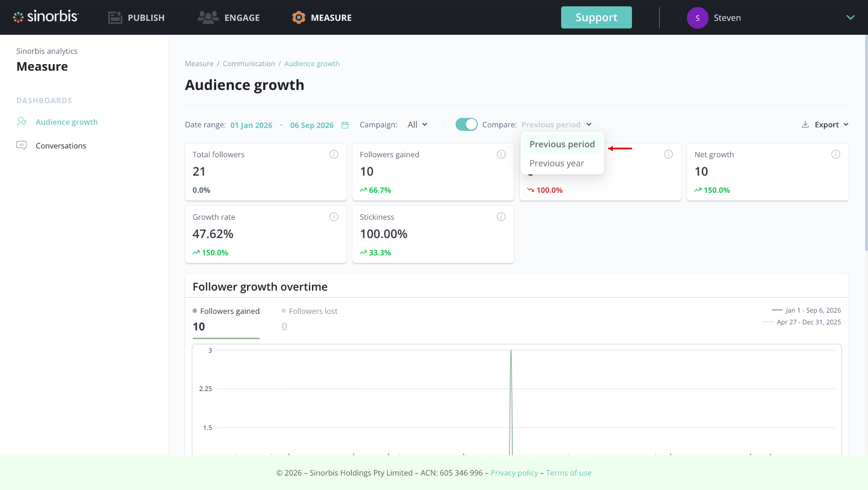This screenshot has width=868, height=490.
Task: Toggle the Compare switch off
Action: click(x=466, y=124)
